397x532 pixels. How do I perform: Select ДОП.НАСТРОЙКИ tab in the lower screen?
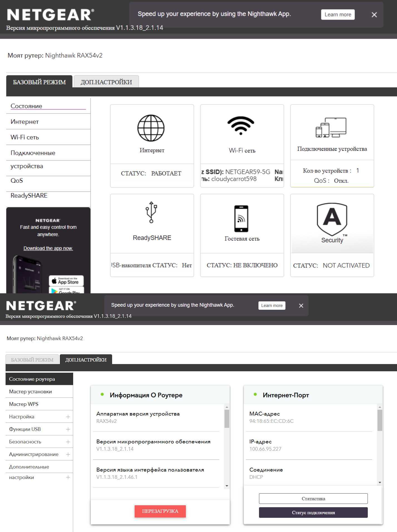pyautogui.click(x=86, y=360)
